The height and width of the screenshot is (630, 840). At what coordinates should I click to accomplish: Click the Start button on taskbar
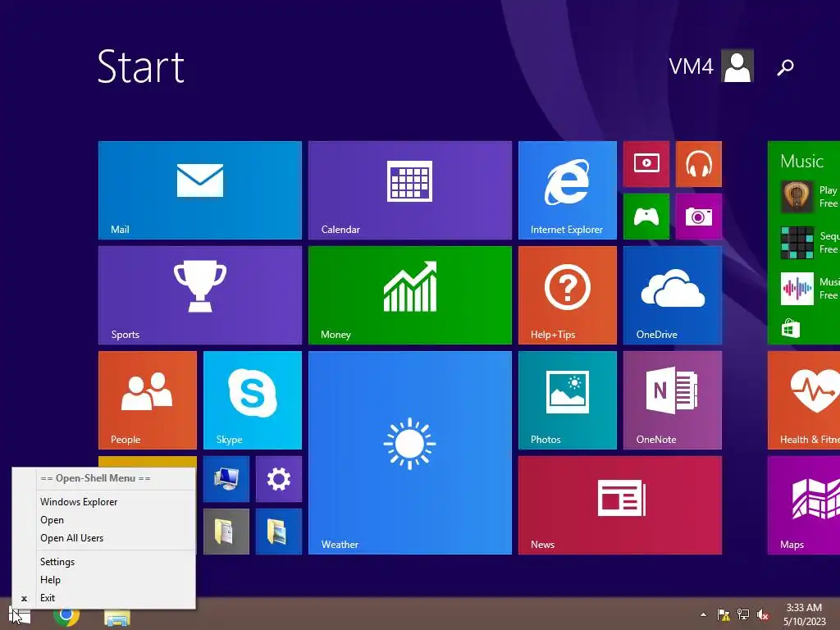pos(20,615)
